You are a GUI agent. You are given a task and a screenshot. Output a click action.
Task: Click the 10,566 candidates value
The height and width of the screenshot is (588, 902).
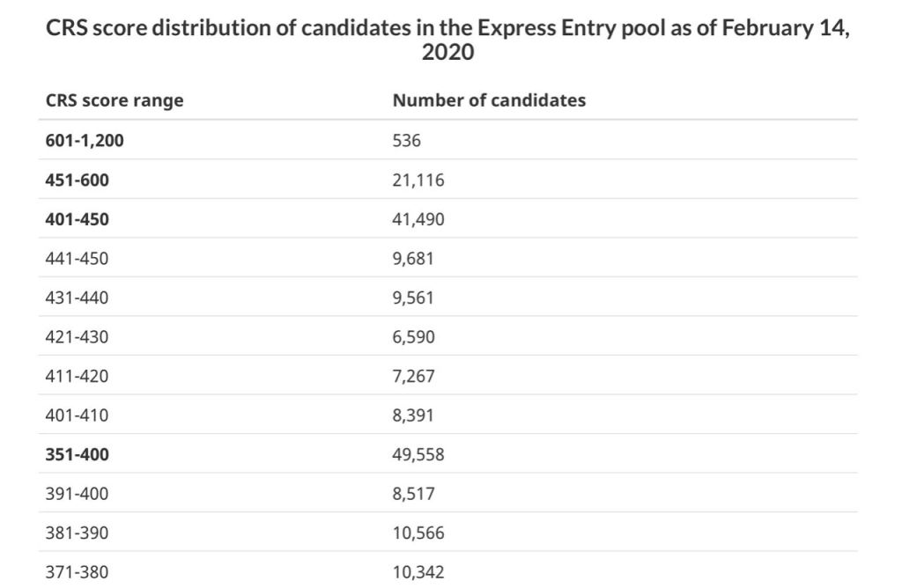(x=418, y=533)
